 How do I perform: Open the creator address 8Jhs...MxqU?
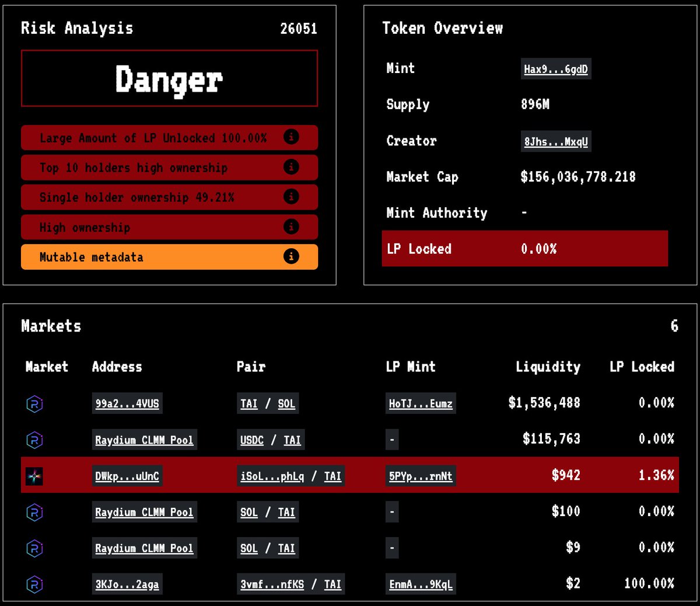point(555,141)
